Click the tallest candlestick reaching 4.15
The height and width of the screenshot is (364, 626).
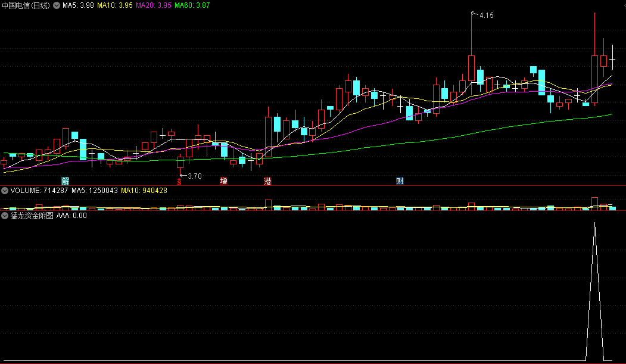pyautogui.click(x=472, y=69)
